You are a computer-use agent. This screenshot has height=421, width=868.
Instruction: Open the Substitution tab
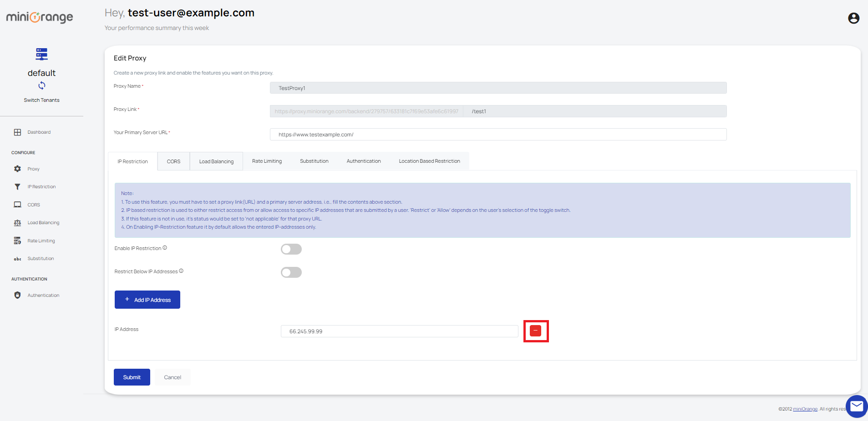(314, 161)
